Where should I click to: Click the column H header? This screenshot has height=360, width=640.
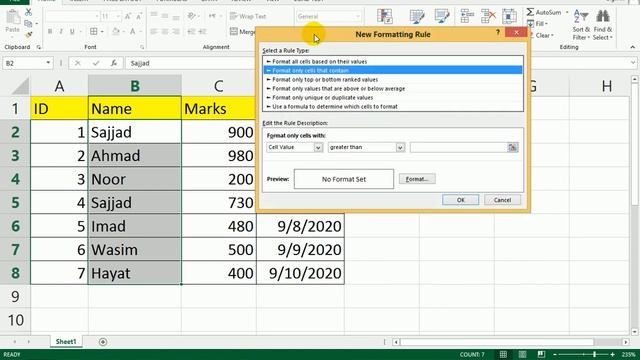point(606,86)
